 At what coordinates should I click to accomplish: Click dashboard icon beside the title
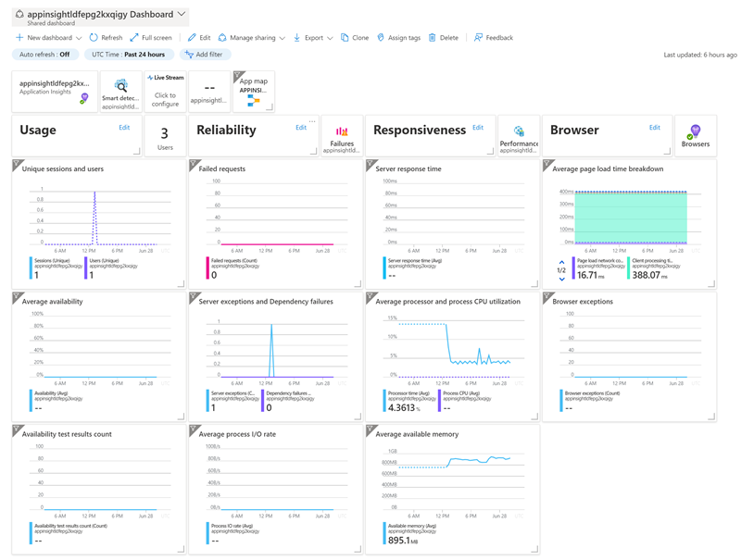(x=19, y=14)
